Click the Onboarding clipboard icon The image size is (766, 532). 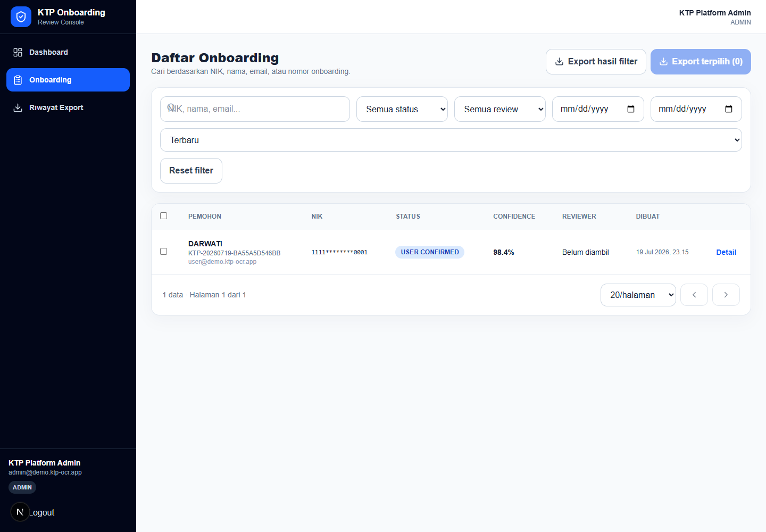18,80
